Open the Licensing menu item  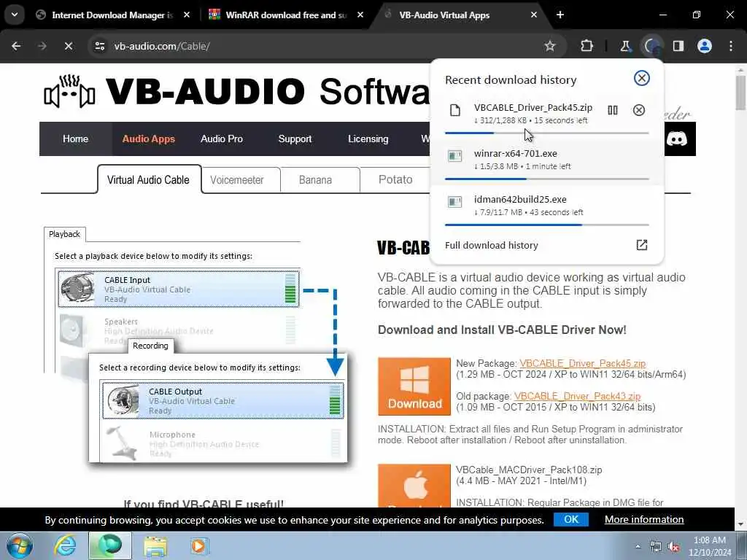click(x=368, y=139)
